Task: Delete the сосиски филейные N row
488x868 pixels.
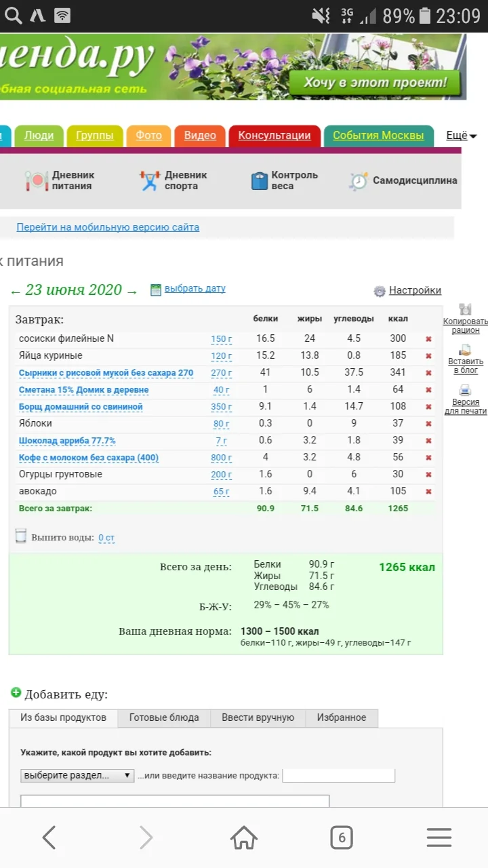Action: (428, 338)
